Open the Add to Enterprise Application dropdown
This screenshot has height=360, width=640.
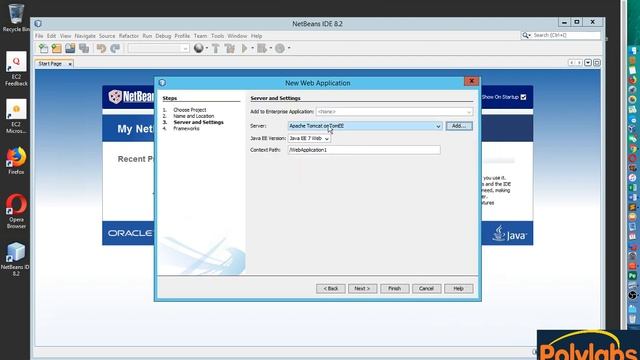469,112
